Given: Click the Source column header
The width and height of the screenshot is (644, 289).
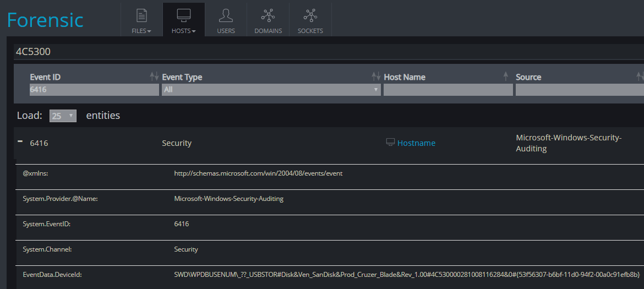Looking at the screenshot, I should (528, 77).
